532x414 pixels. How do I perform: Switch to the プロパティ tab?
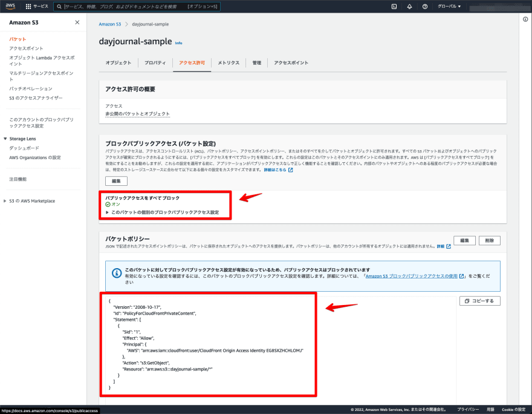[x=155, y=63]
